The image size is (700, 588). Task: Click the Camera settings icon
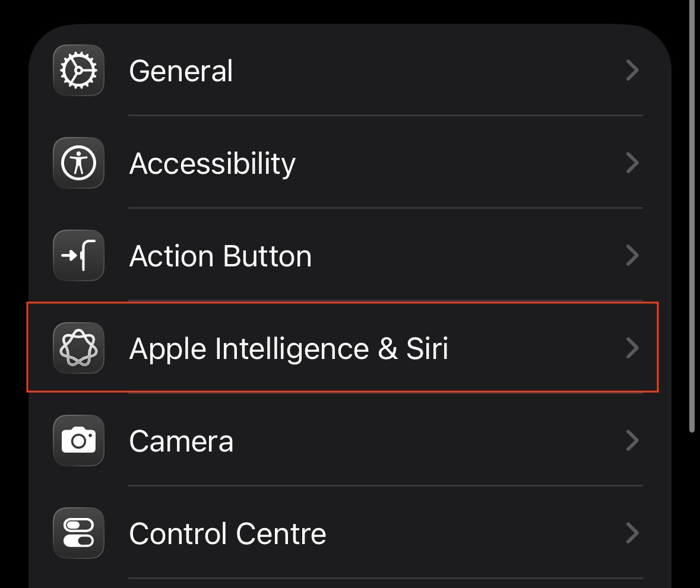coord(78,441)
